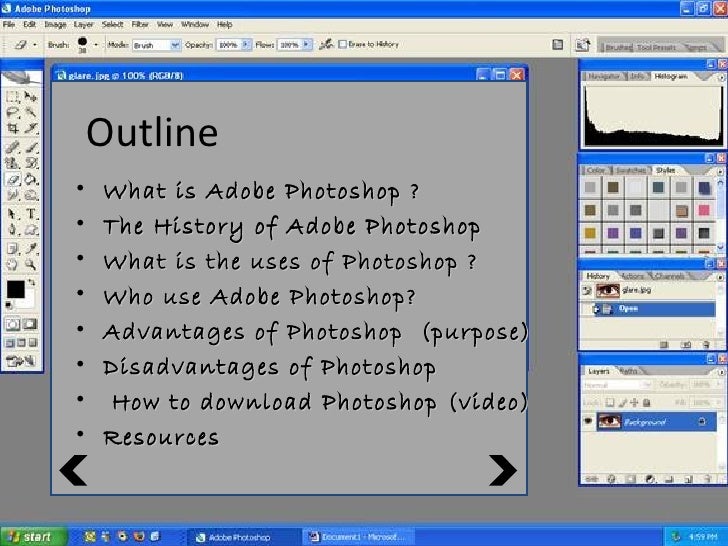Open the Layers panel menu arrow
The width and height of the screenshot is (728, 546).
721,372
